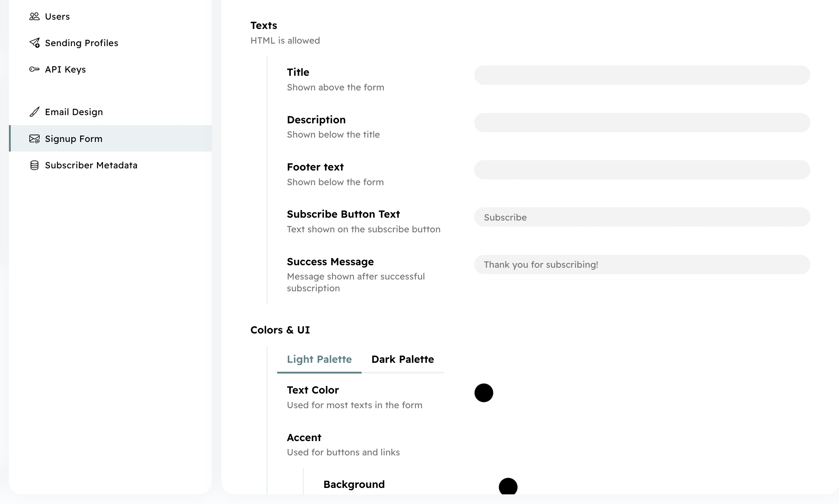The image size is (839, 504).
Task: Click the Description input field
Action: (x=642, y=123)
